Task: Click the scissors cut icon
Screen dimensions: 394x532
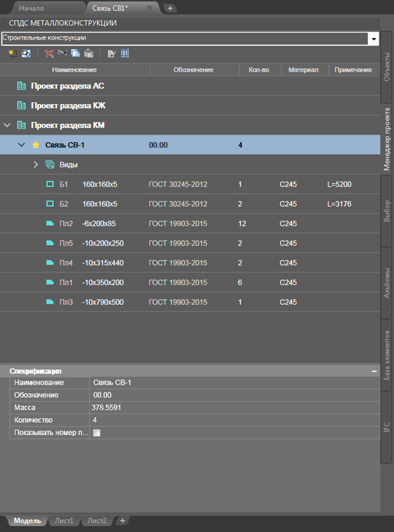Action: 62,53
